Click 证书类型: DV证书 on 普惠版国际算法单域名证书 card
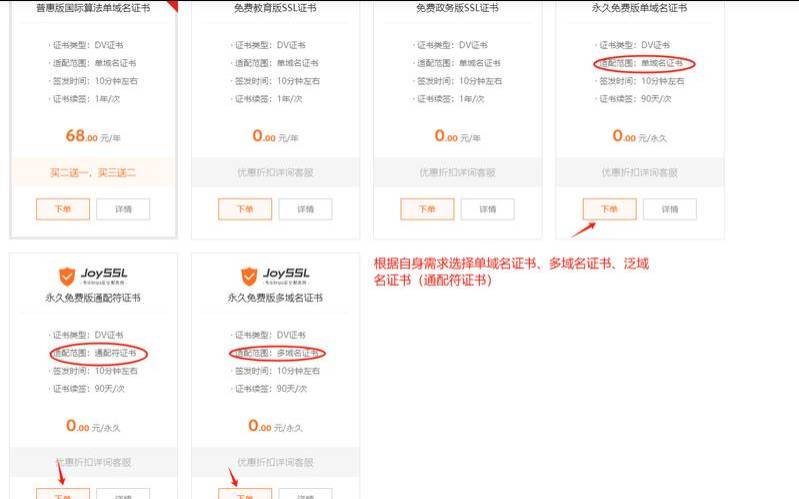The width and height of the screenshot is (799, 499). (x=87, y=45)
